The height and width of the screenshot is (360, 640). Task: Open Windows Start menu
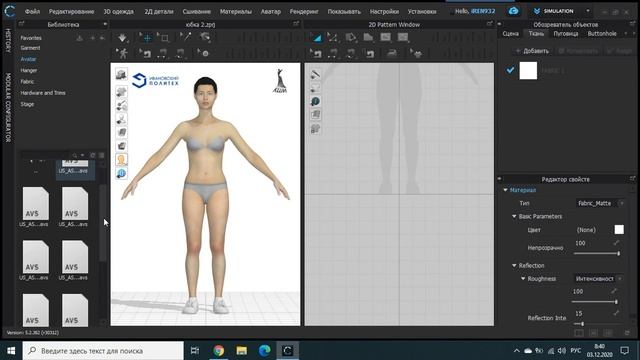point(11,351)
